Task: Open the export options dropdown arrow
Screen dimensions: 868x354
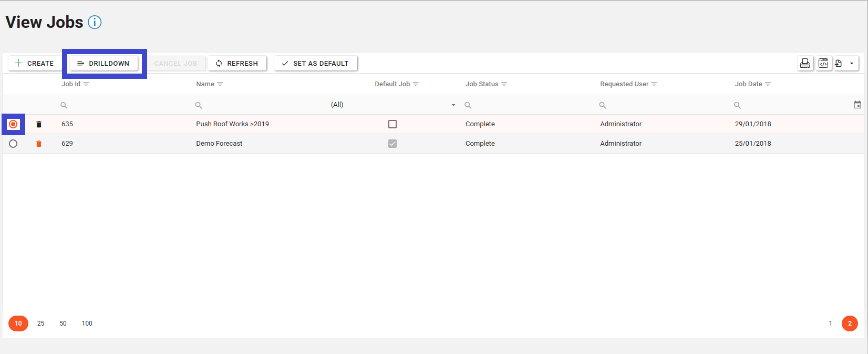Action: pos(852,63)
